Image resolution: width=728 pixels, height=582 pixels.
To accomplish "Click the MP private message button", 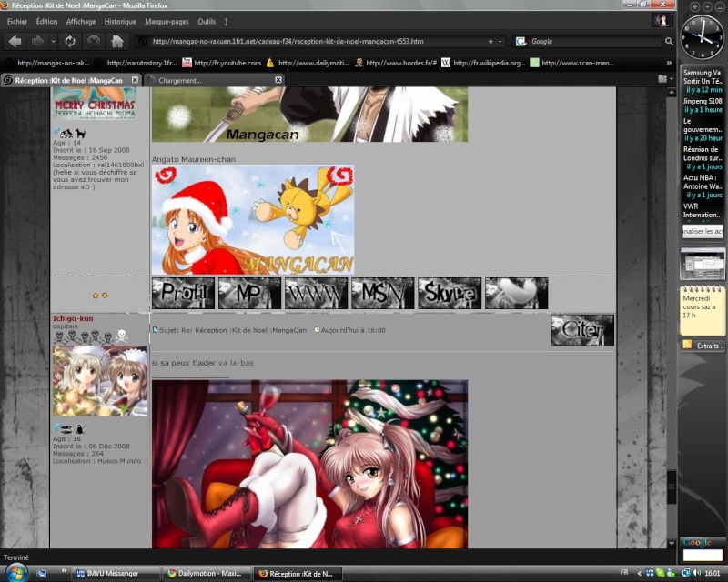I will click(249, 293).
